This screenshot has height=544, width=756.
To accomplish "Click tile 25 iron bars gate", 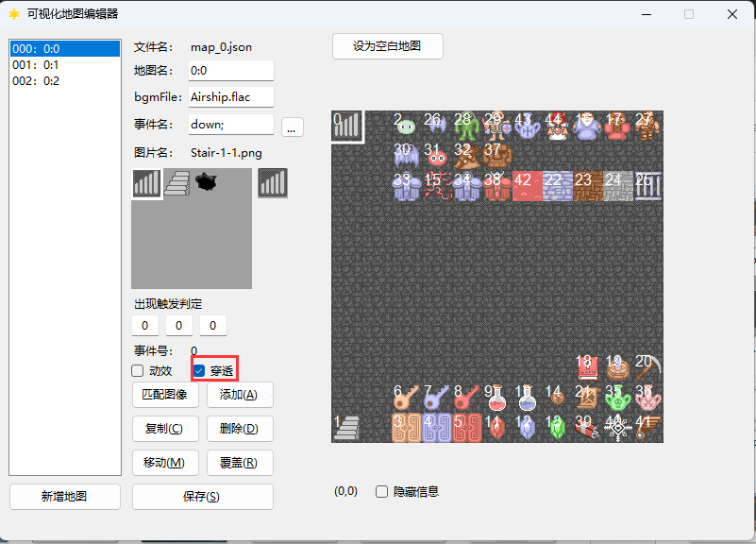I will click(x=648, y=186).
